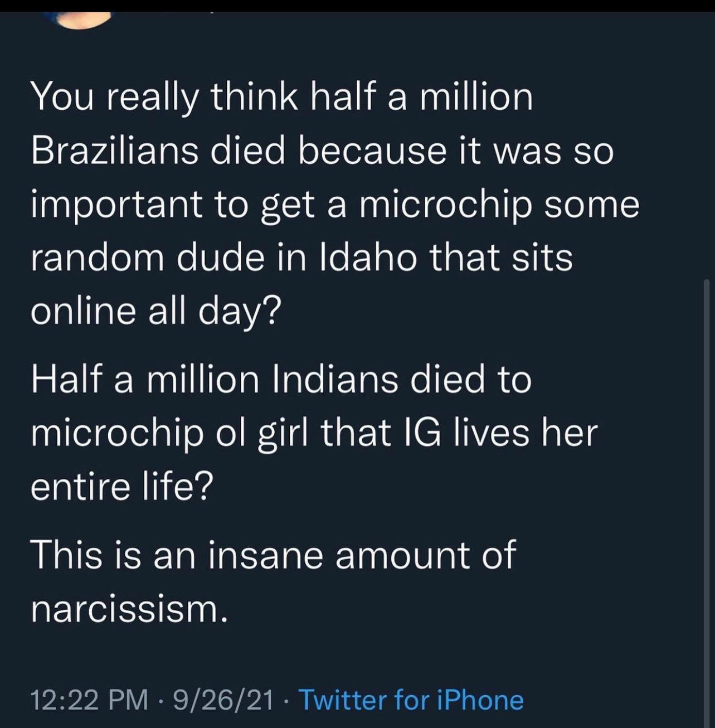Open the Twitter for iPhone source link

pos(411,700)
